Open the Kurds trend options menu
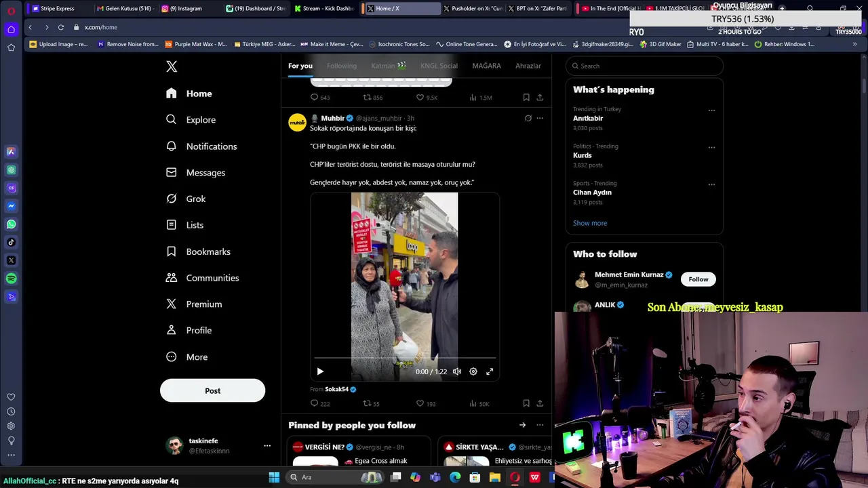 pyautogui.click(x=711, y=147)
